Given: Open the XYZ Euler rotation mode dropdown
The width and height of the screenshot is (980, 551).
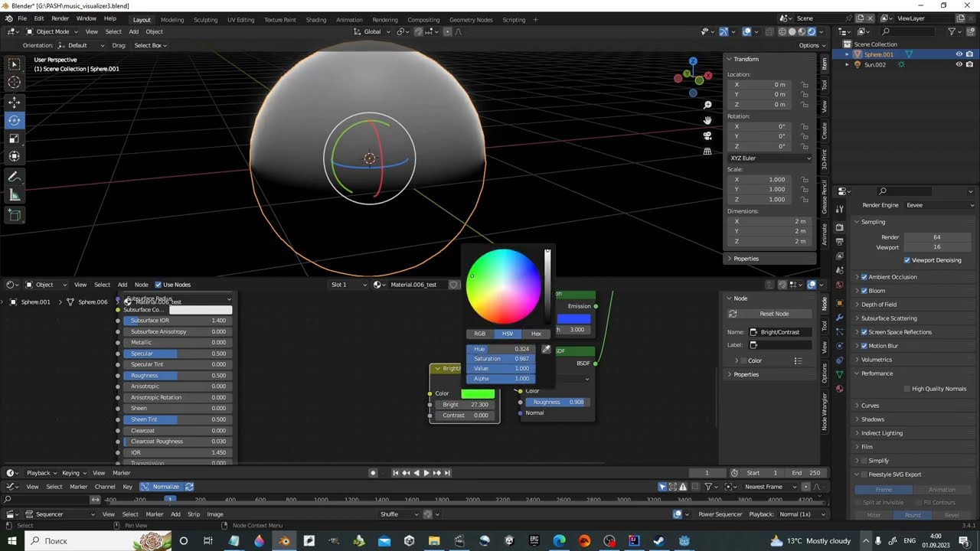Looking at the screenshot, I should pos(769,158).
